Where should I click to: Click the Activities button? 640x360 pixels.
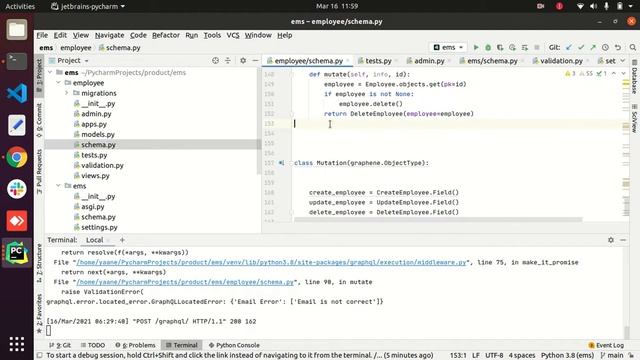tap(20, 6)
